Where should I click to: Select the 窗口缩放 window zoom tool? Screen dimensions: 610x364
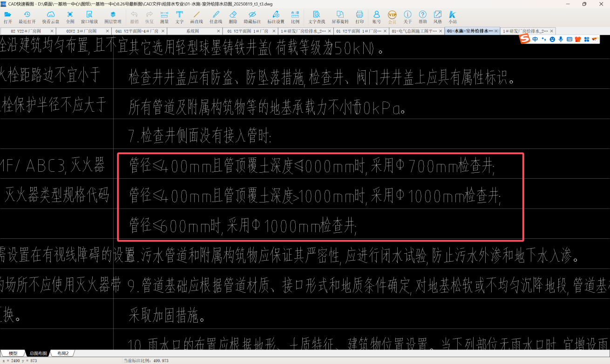pos(89,17)
